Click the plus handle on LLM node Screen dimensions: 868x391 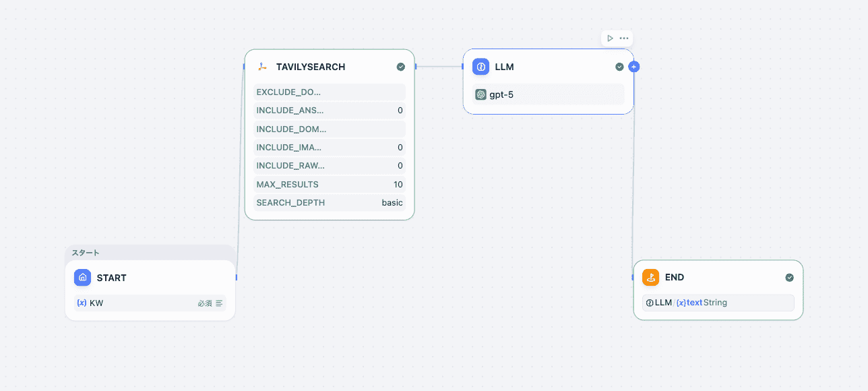point(633,67)
